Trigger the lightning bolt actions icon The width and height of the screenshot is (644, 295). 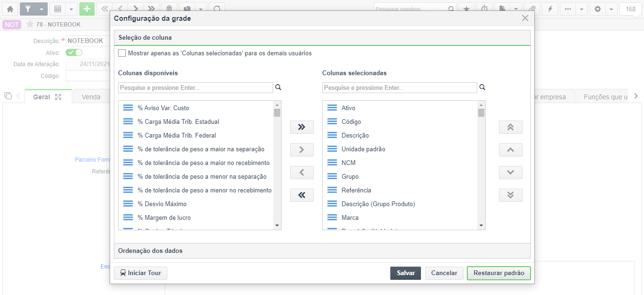550,9
